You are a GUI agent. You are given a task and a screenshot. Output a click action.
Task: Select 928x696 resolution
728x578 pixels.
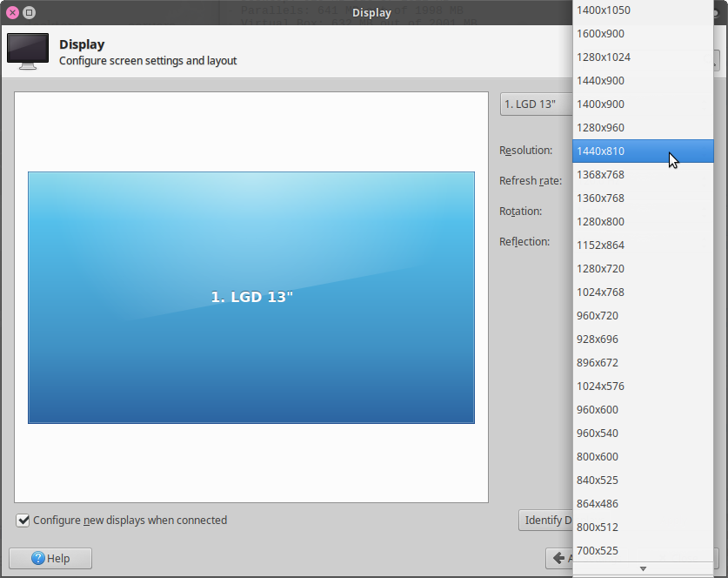(643, 339)
